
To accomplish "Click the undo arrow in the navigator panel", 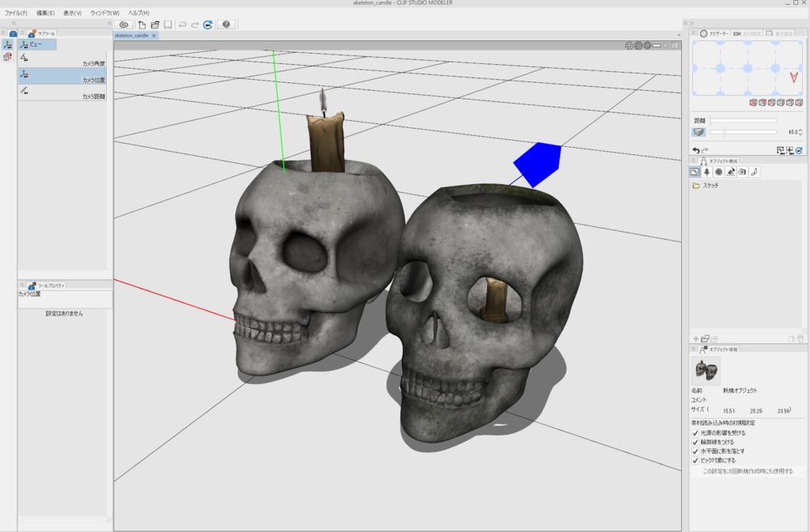I will point(695,150).
